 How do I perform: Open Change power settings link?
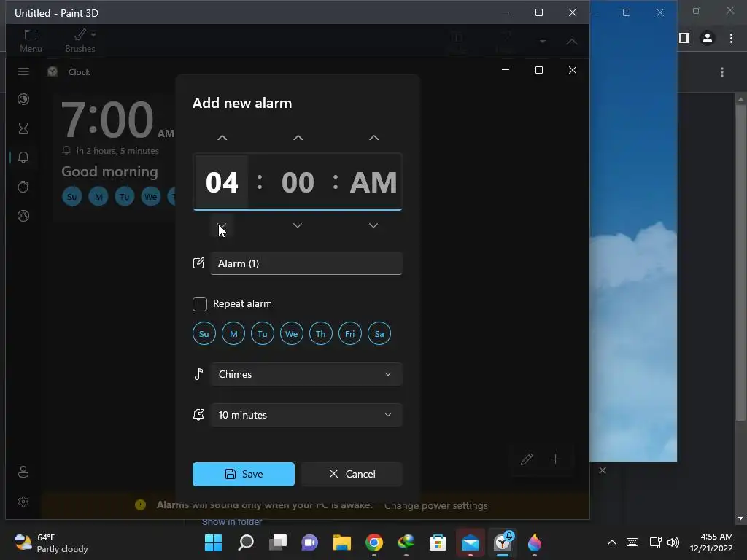tap(436, 506)
